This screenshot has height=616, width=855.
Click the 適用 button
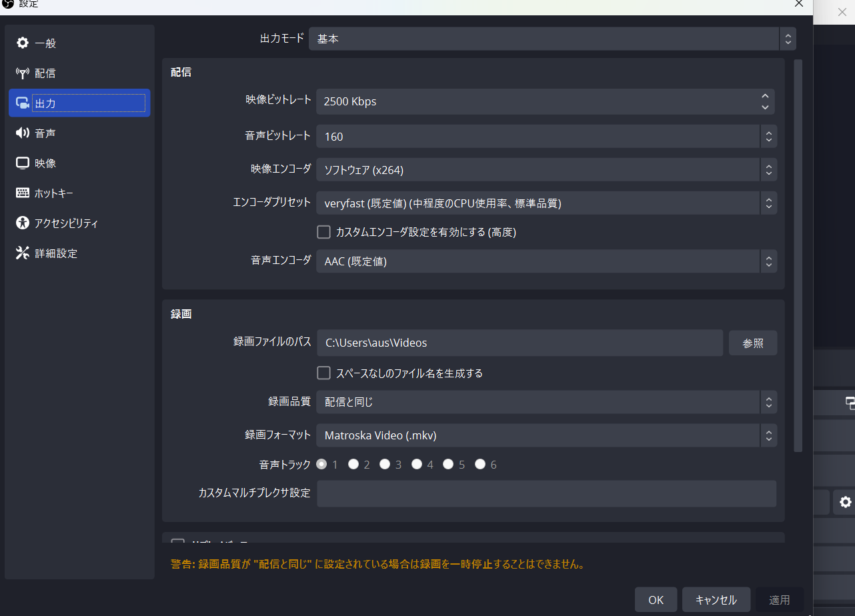pyautogui.click(x=780, y=600)
